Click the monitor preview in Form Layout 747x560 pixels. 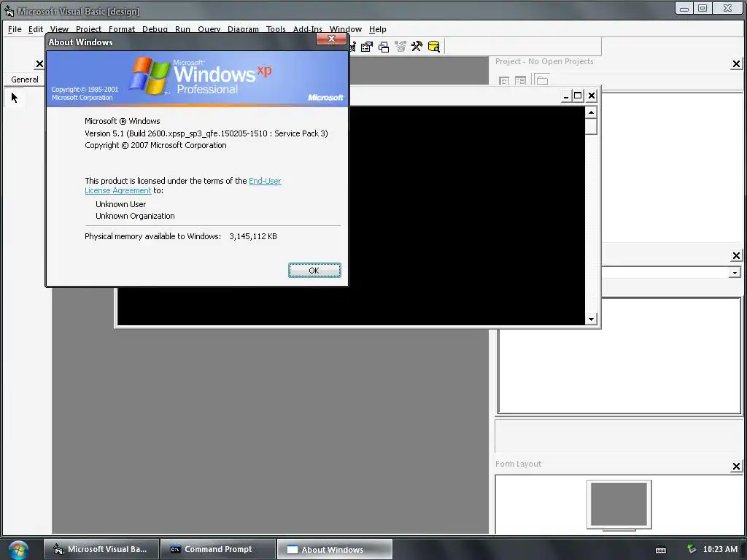click(619, 505)
